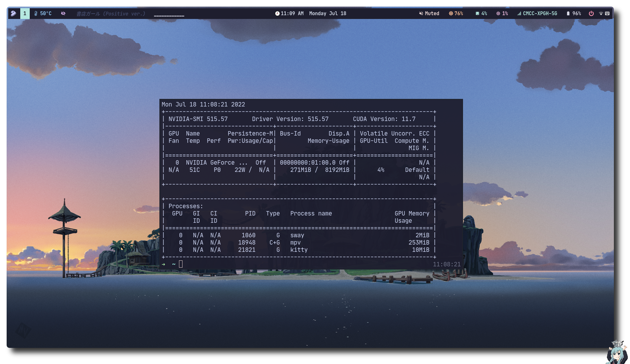The height and width of the screenshot is (364, 630).
Task: Click the 10MiB kitty memory usage
Action: click(x=421, y=250)
